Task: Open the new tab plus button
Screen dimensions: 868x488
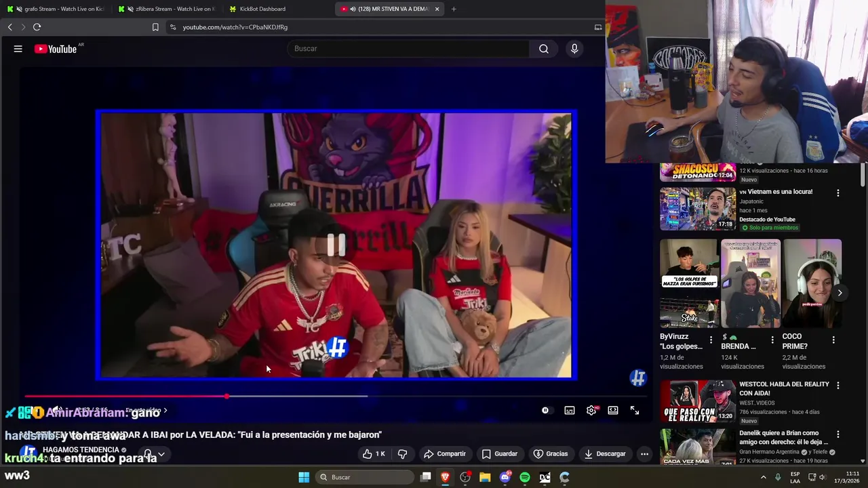Action: point(454,9)
